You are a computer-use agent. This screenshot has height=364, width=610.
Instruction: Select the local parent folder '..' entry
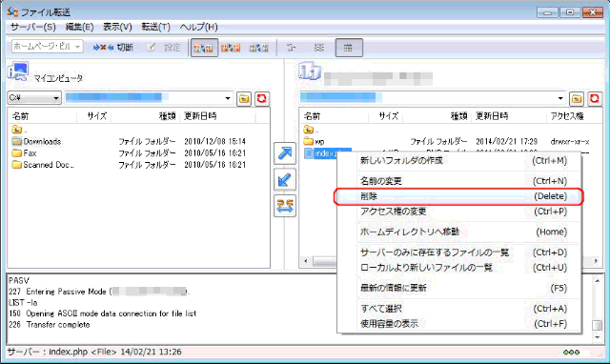(19, 129)
